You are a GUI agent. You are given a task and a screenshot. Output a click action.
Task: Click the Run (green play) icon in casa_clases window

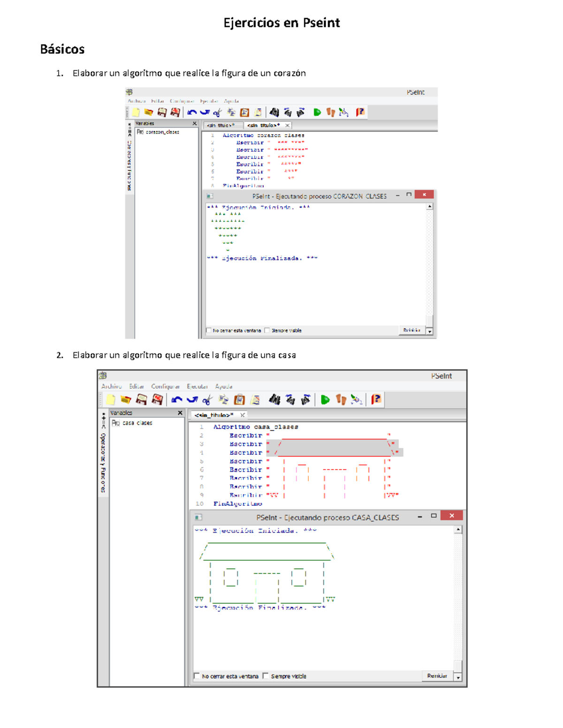[325, 400]
